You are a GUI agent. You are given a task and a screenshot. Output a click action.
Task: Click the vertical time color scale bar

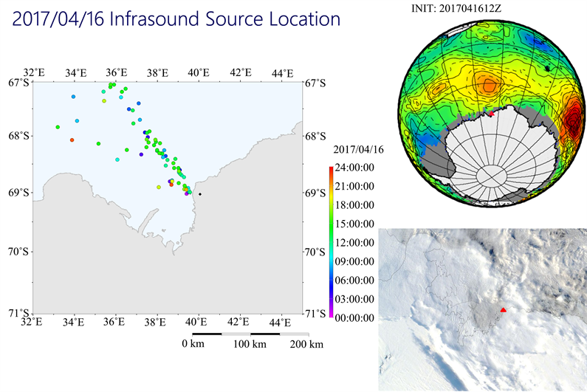click(329, 242)
